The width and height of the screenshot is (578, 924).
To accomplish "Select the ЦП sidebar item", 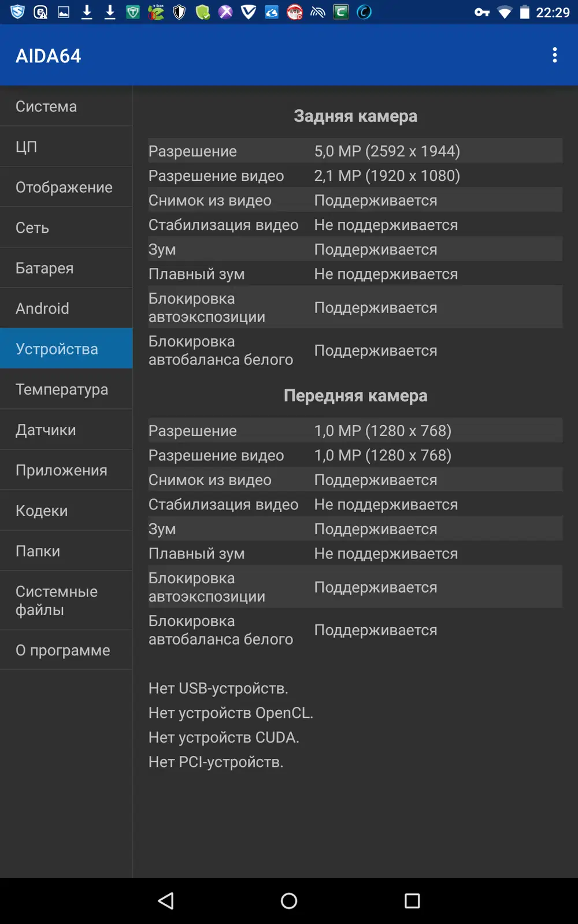I will [x=66, y=147].
